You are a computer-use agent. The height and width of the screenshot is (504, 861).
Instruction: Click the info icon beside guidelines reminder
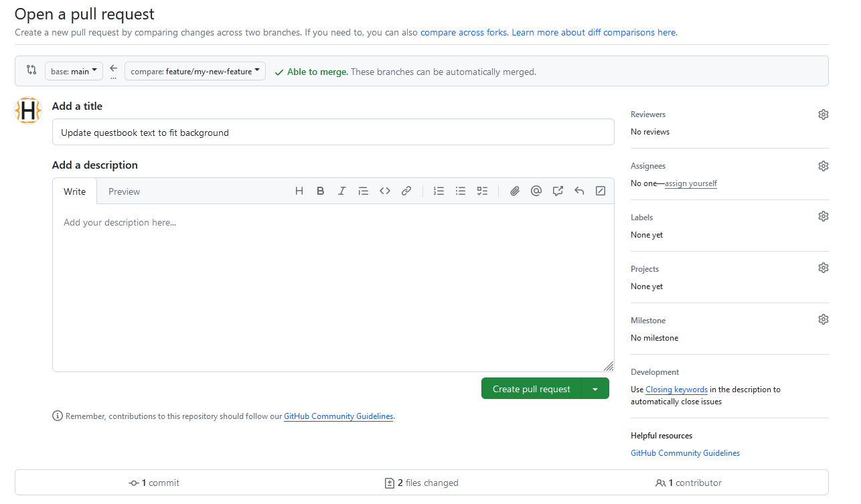(58, 416)
